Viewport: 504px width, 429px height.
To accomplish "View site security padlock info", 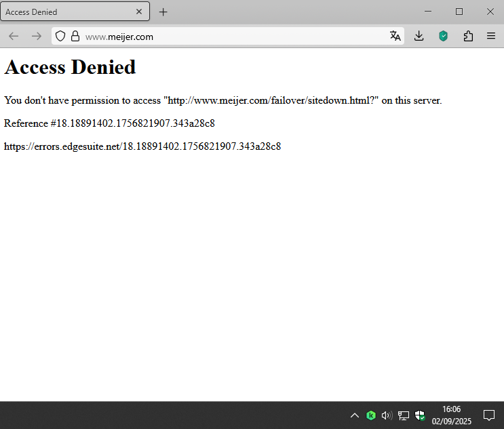I will (x=75, y=37).
